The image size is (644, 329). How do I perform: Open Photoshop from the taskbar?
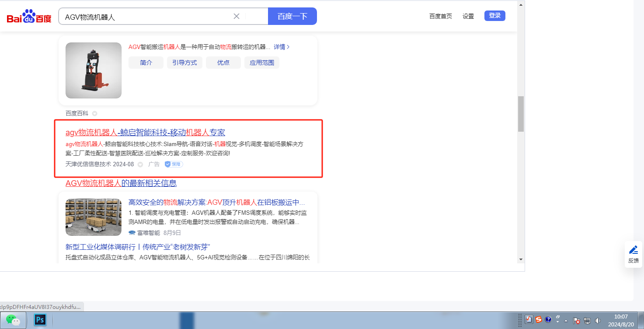[40, 320]
